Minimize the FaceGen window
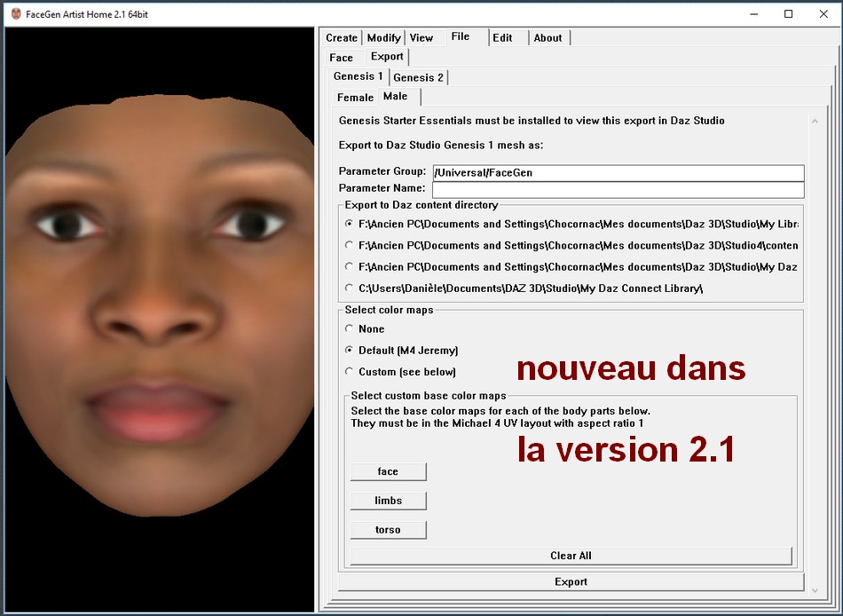 click(x=753, y=14)
